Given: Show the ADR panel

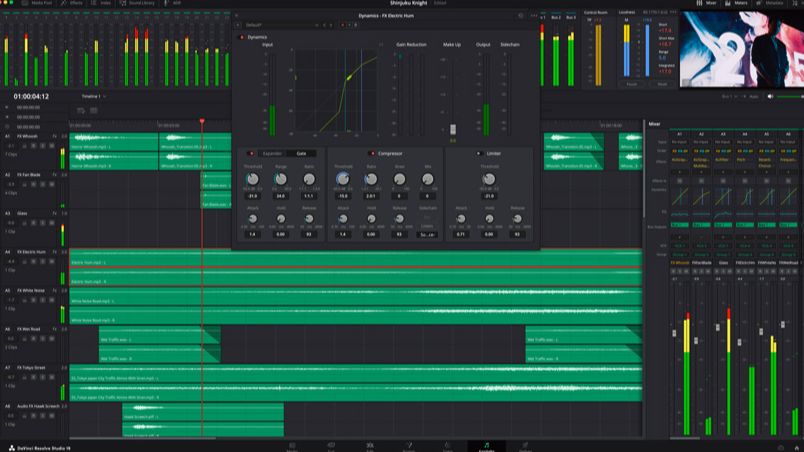Looking at the screenshot, I should [175, 4].
